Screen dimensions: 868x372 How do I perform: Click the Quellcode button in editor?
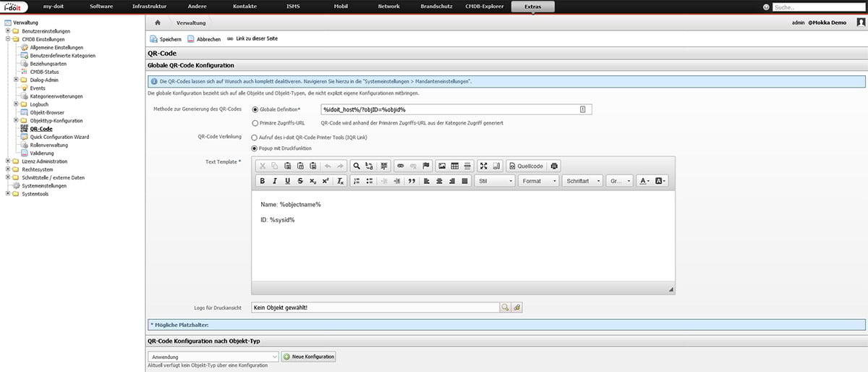point(525,166)
